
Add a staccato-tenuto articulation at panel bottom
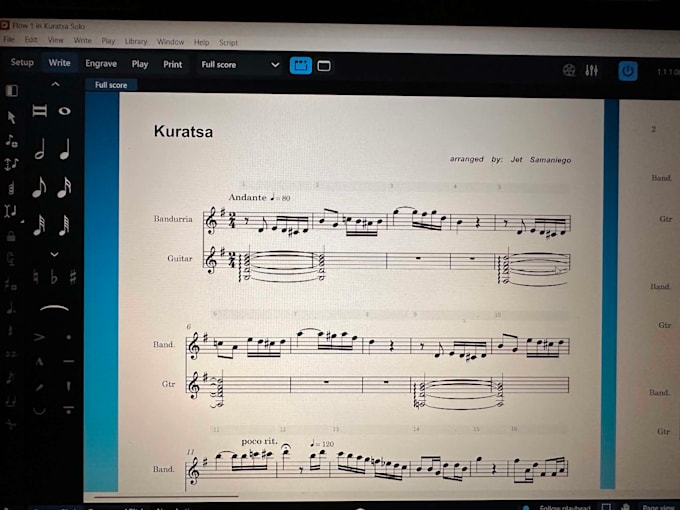69,409
